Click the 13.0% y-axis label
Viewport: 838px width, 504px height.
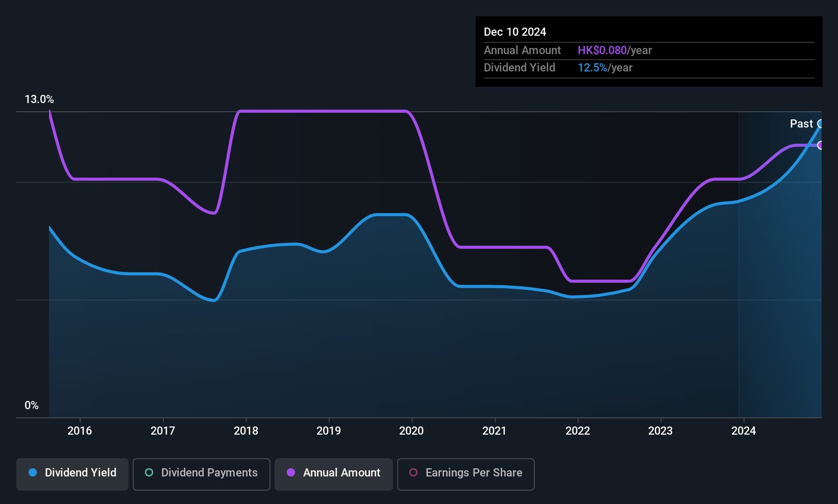pyautogui.click(x=39, y=99)
